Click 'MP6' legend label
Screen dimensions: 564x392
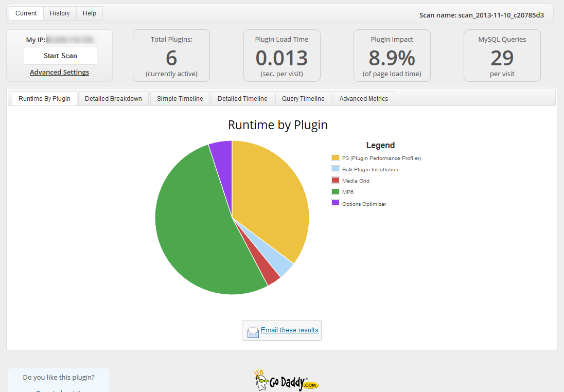point(348,192)
